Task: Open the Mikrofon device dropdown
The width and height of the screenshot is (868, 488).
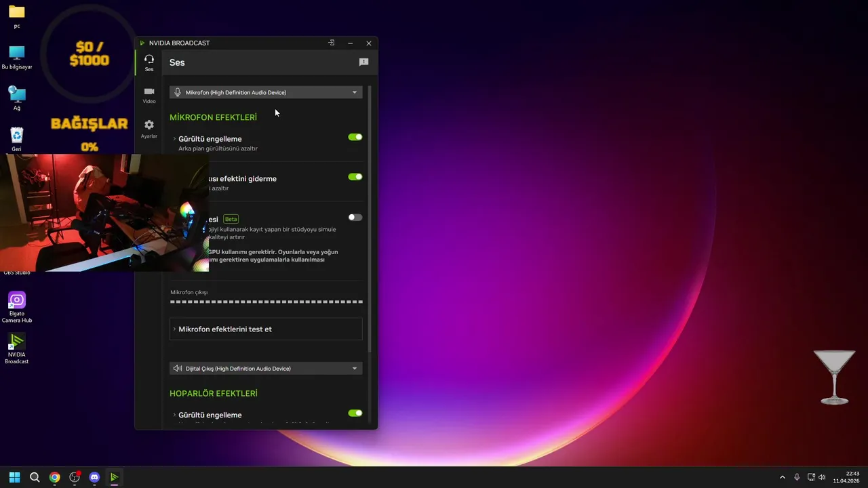Action: pyautogui.click(x=266, y=92)
